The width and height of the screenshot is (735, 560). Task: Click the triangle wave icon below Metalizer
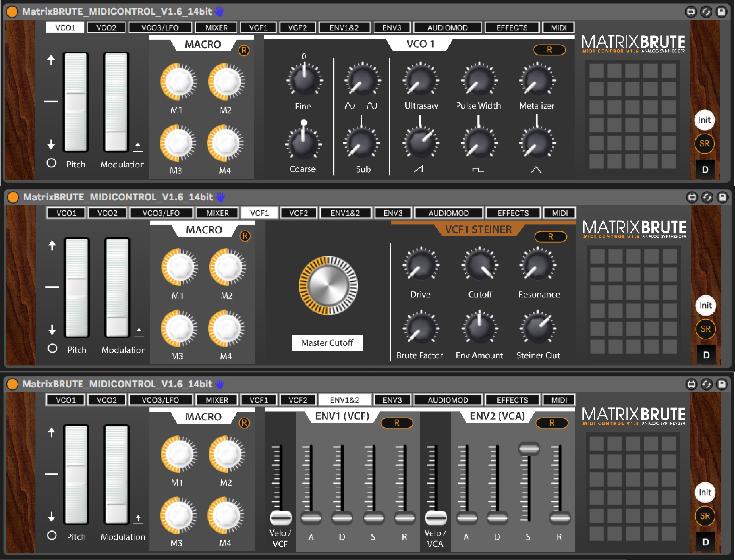[536, 170]
